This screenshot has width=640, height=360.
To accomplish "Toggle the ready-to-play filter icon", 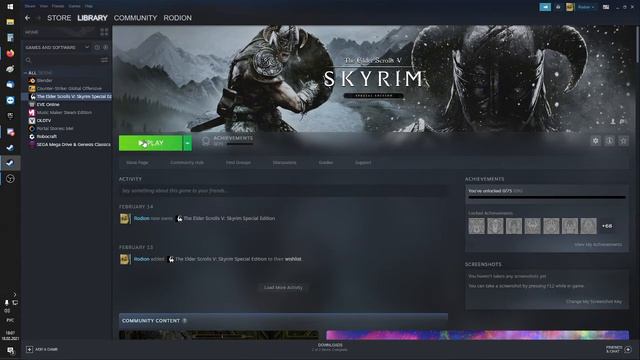I will coord(105,47).
